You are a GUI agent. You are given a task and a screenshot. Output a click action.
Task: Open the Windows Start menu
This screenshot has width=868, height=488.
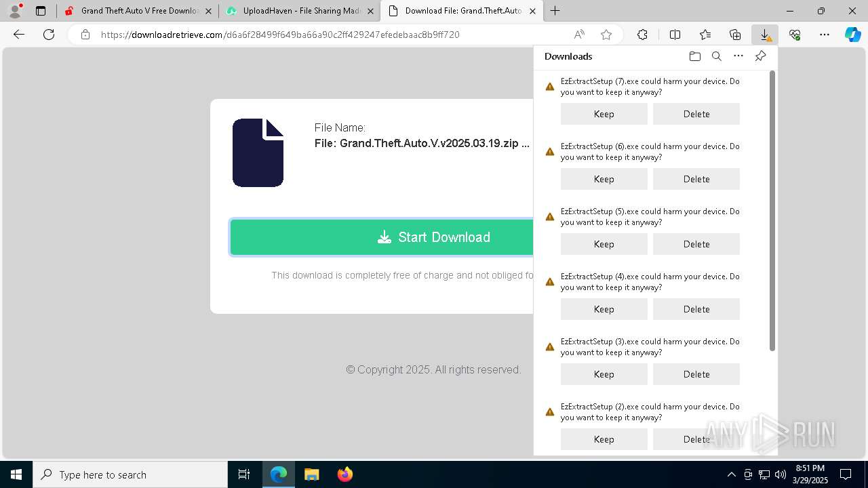16,474
